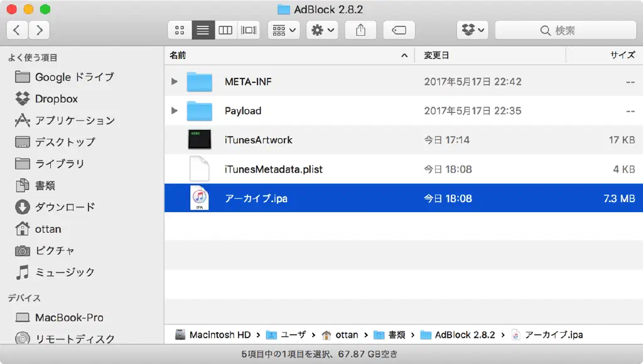This screenshot has height=364, width=643.
Task: Go back with the back arrow
Action: tap(17, 30)
